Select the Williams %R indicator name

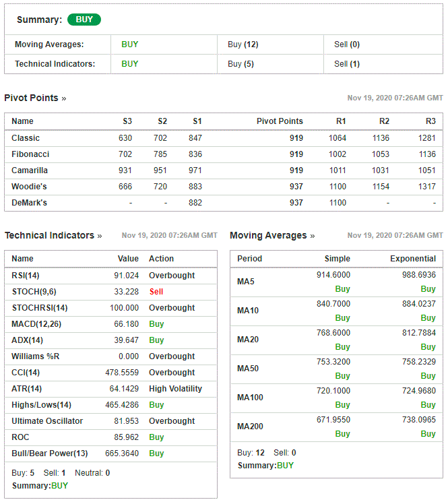click(36, 356)
